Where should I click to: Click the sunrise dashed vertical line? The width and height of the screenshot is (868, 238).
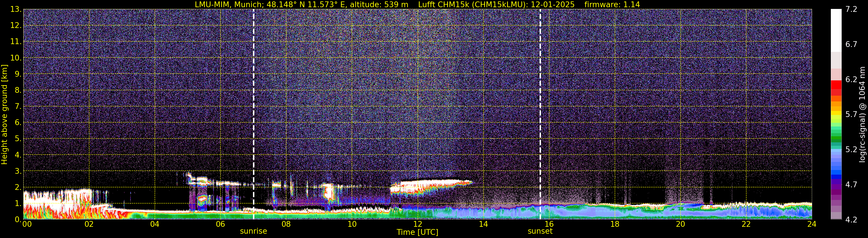[x=254, y=114]
